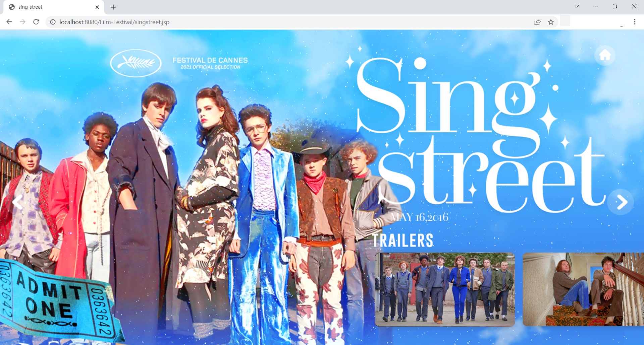Open tab search dropdown

(577, 6)
